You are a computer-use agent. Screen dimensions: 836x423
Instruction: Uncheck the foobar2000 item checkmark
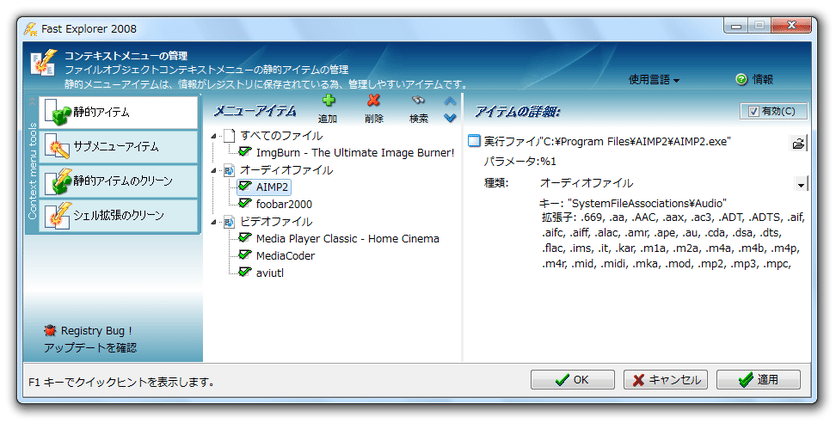tap(245, 204)
